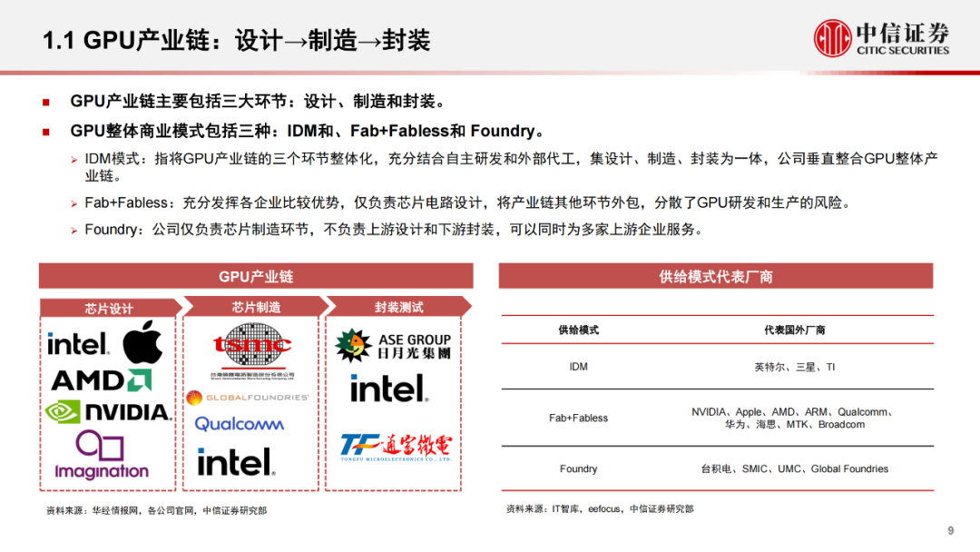Click the 台积电、SMIC、UMC cell
Screen dimensions: 980x552
pos(794,468)
